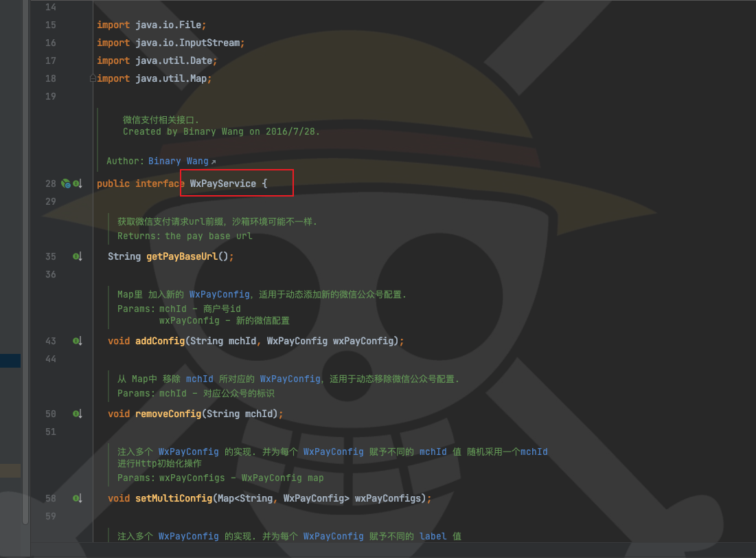
Task: Click the WxPayService interface name
Action: [x=222, y=183]
